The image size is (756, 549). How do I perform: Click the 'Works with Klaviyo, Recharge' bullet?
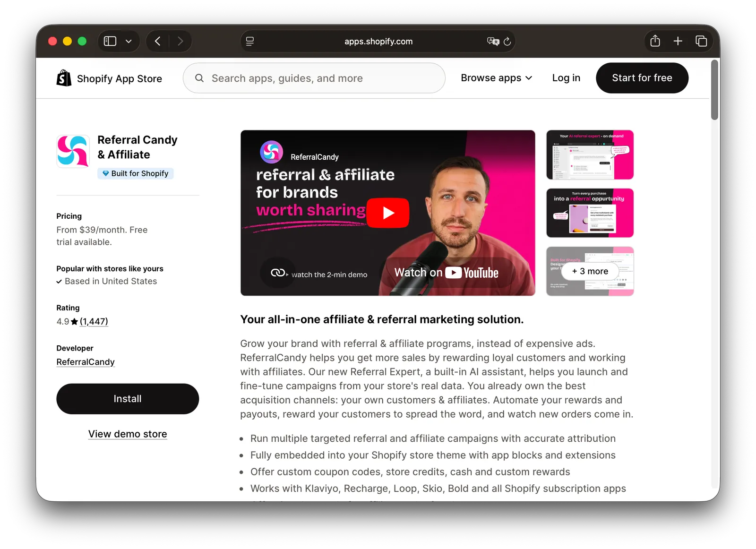coord(438,489)
